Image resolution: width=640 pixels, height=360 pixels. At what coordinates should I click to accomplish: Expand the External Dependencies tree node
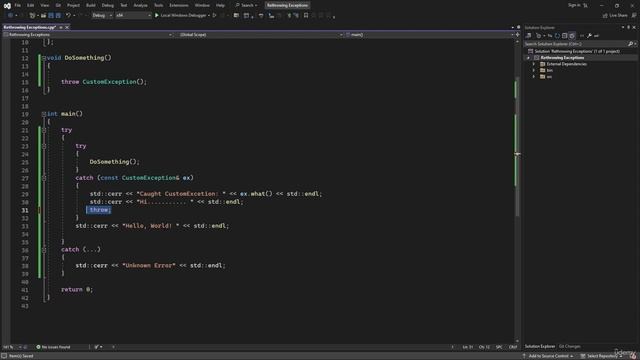(533, 64)
